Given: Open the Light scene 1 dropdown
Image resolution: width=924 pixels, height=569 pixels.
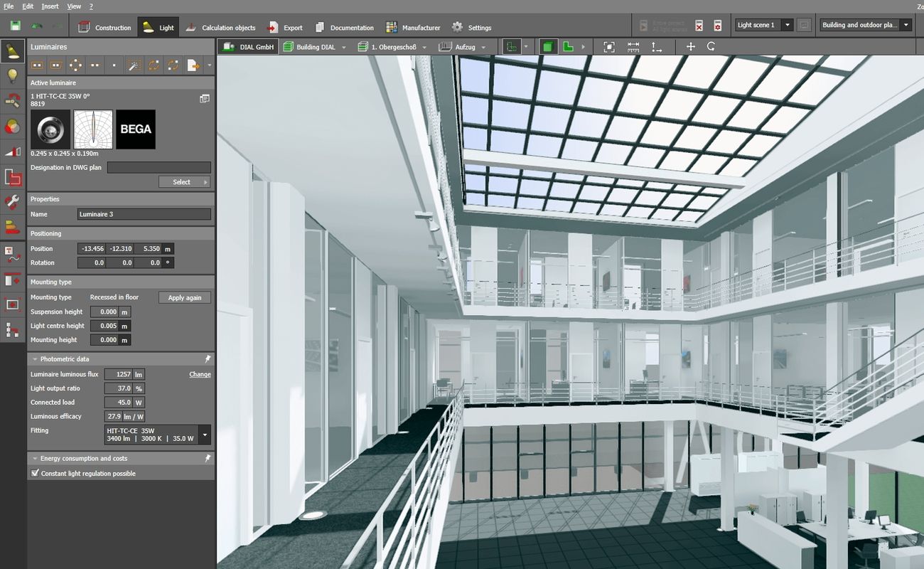Looking at the screenshot, I should (x=764, y=25).
